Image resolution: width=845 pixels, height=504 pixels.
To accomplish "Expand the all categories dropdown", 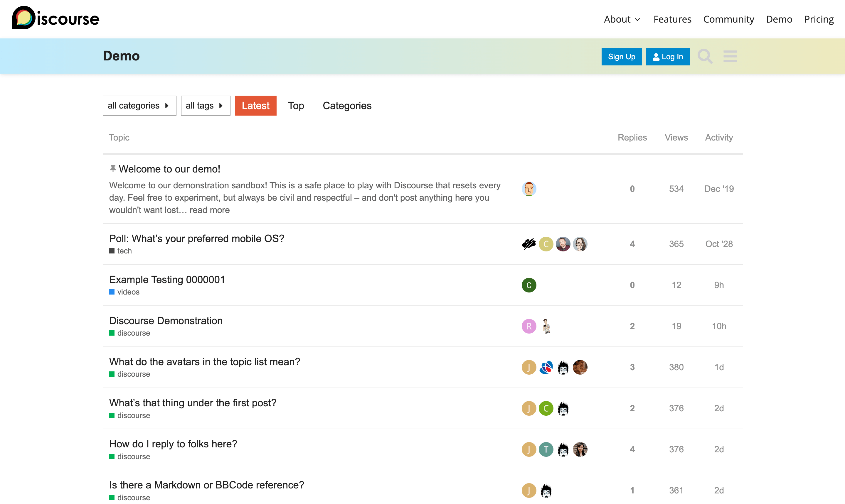I will [139, 106].
